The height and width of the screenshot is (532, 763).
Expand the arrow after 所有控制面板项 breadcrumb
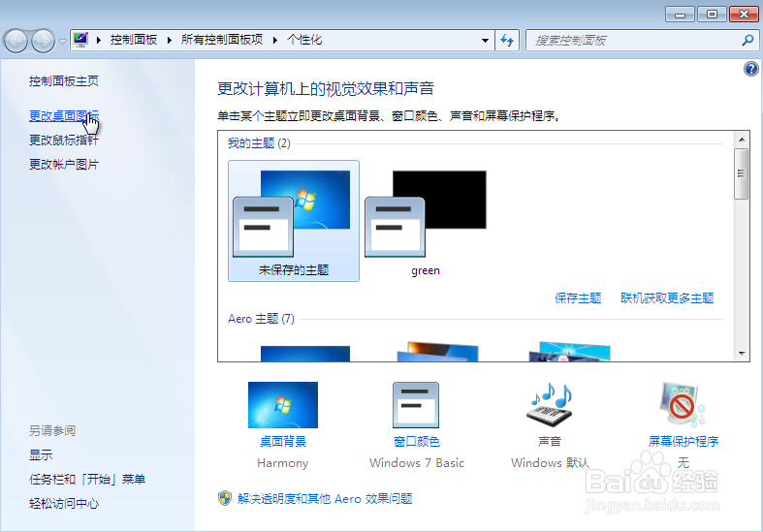point(275,41)
